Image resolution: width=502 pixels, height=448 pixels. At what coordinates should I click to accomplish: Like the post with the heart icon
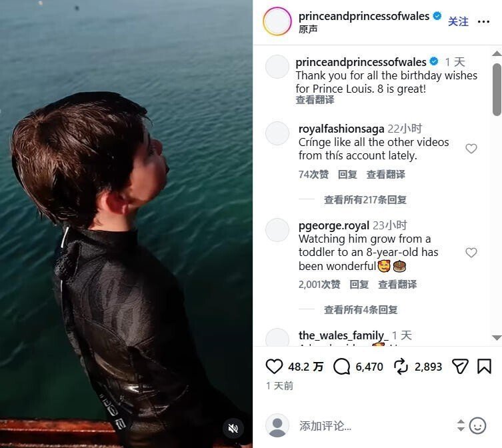pos(274,367)
